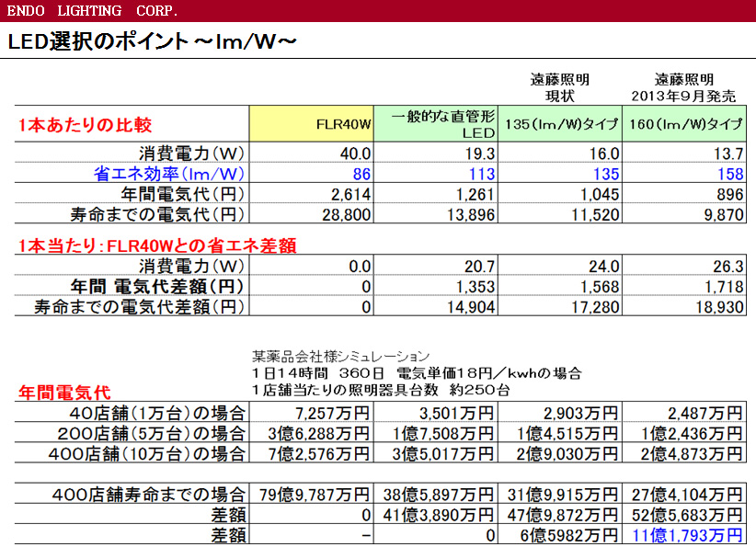This screenshot has height=547, width=756.
Task: Click the value 7億2,576万円
Action: click(x=319, y=454)
